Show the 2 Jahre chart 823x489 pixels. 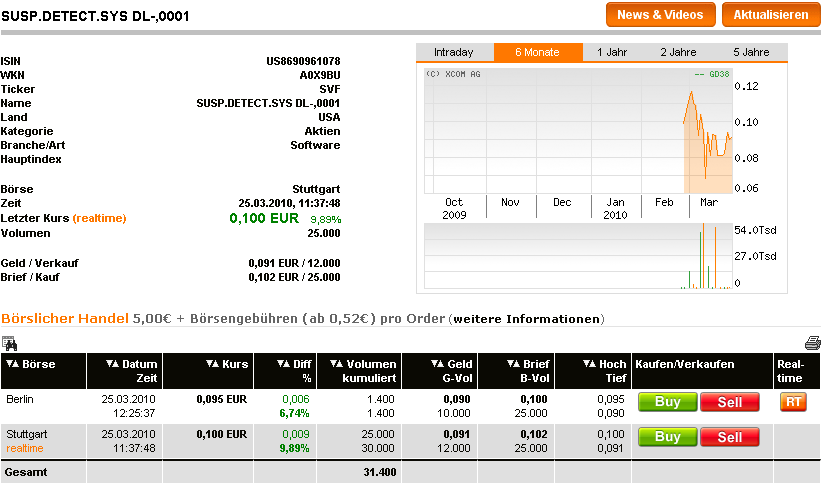[x=678, y=52]
